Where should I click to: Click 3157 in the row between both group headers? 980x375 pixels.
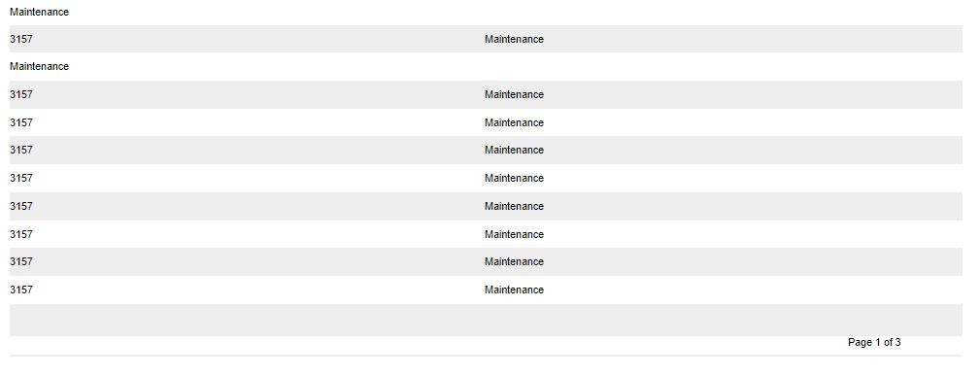21,39
